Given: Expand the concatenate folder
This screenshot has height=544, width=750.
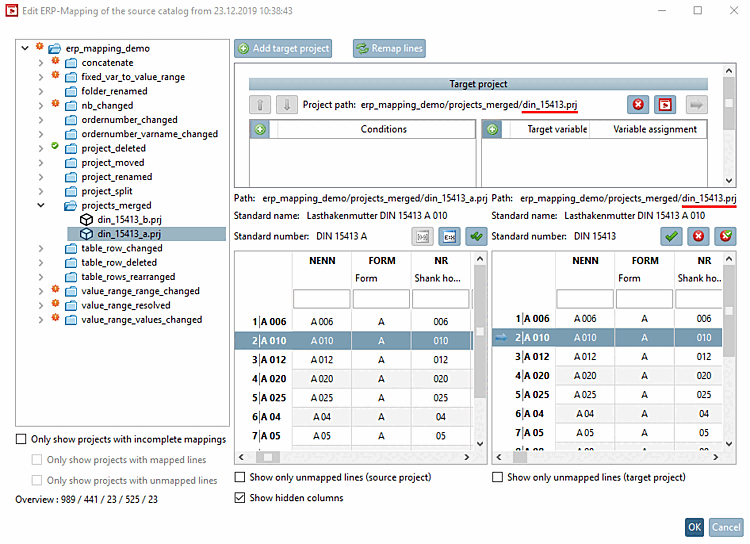Looking at the screenshot, I should tap(40, 62).
